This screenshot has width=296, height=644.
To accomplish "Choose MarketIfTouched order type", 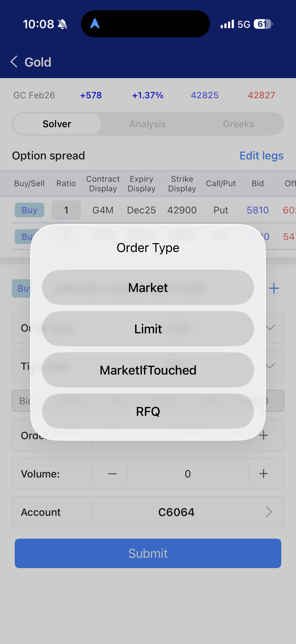I will 148,370.
